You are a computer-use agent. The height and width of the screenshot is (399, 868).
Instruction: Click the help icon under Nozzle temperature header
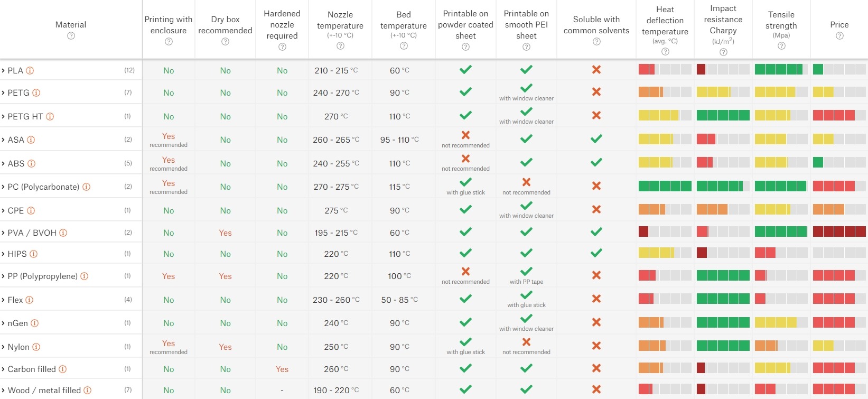coord(340,45)
